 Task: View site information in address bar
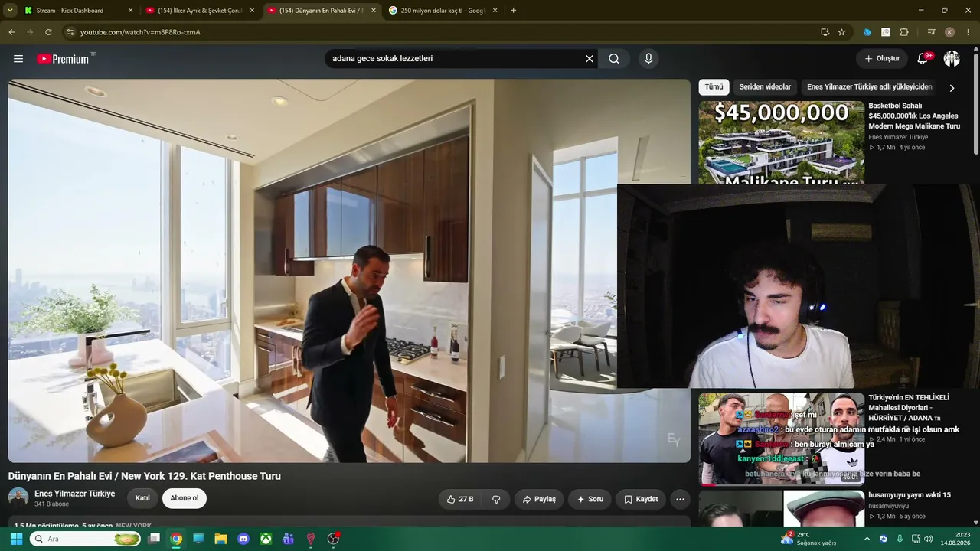(x=70, y=32)
